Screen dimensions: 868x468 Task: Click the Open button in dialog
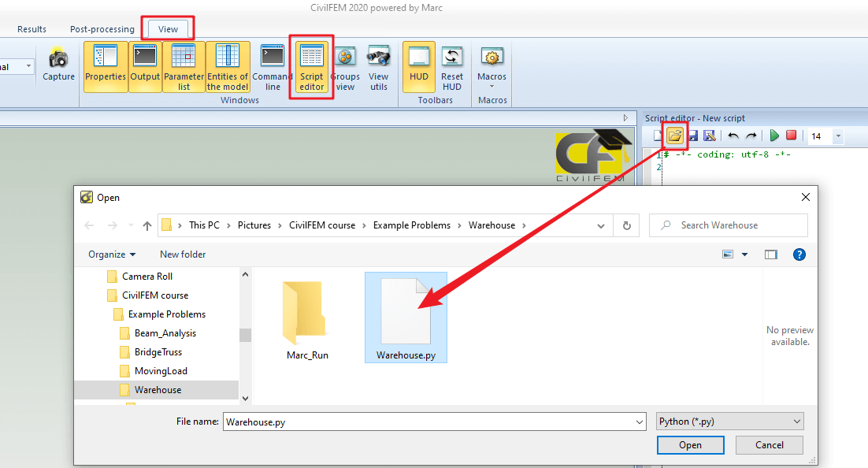coord(690,445)
